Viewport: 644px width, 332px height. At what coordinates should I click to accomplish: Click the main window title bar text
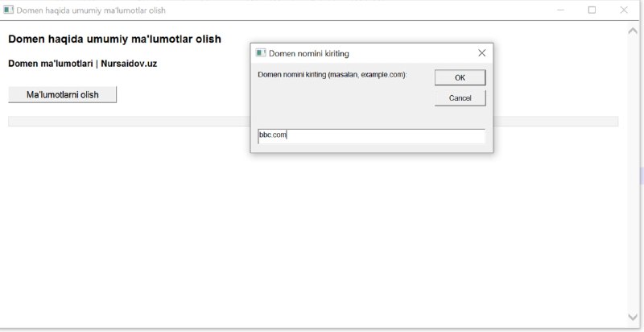click(x=91, y=10)
